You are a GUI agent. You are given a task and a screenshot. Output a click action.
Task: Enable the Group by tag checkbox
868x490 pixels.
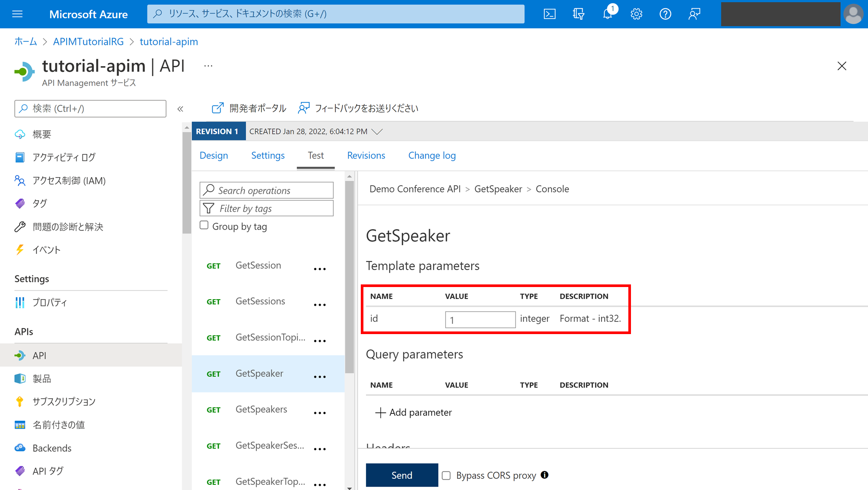pyautogui.click(x=204, y=225)
